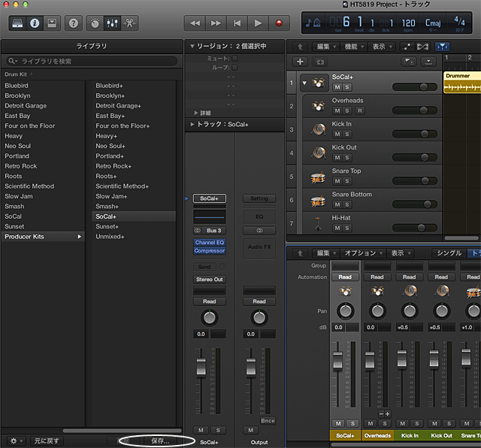Click the Bnce button on Output strip
Viewport: 481px width, 448px height.
click(x=268, y=421)
